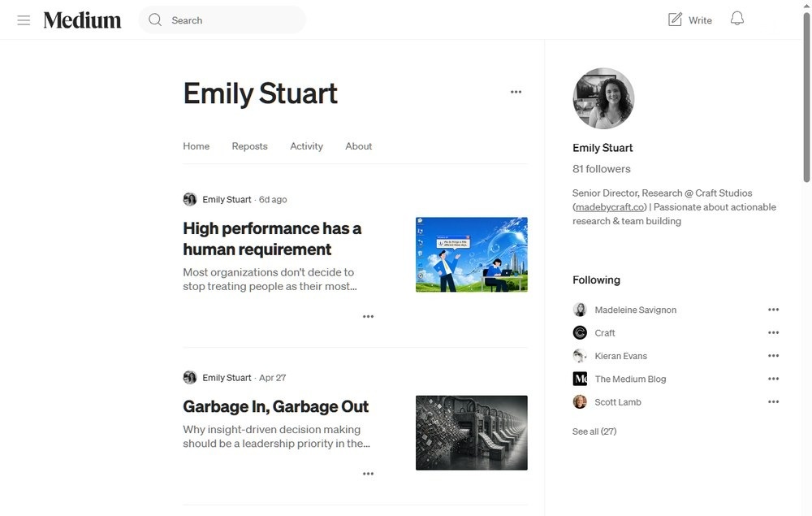This screenshot has height=516, width=812.
Task: View Garbage In, Garbage Out cover image
Action: [x=471, y=432]
